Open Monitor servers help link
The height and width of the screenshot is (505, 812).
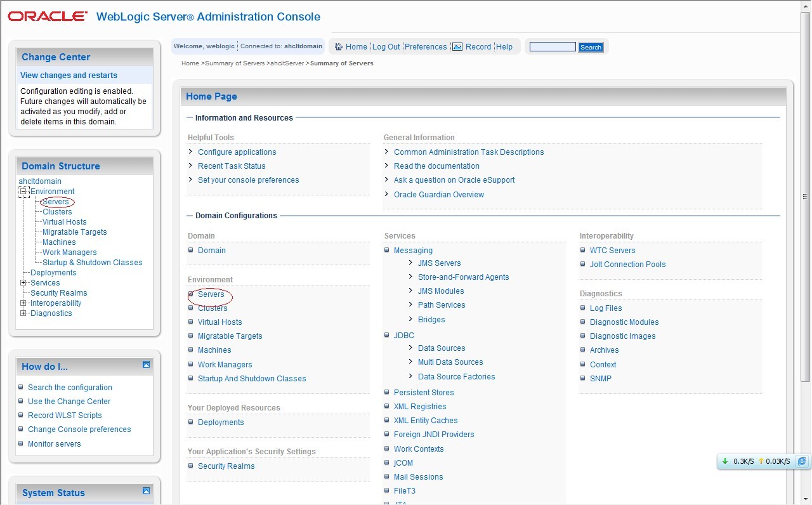[55, 444]
